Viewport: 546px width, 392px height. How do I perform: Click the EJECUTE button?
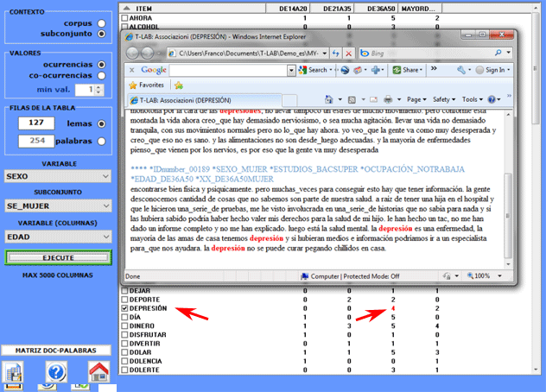pyautogui.click(x=58, y=257)
